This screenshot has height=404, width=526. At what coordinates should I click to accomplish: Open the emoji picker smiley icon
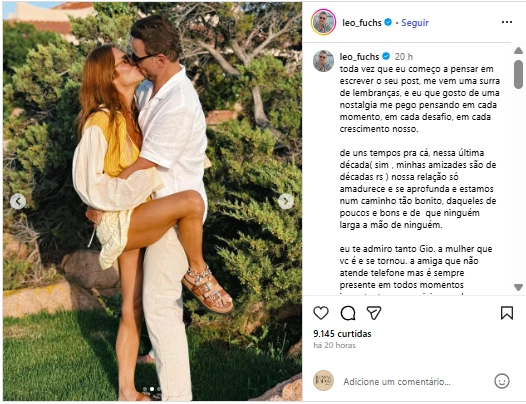point(502,381)
